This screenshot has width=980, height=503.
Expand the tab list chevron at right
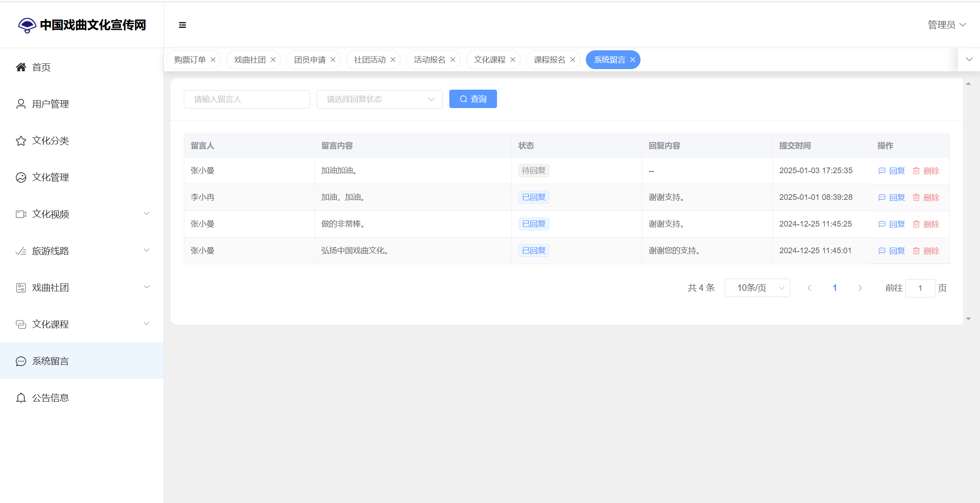pos(969,59)
